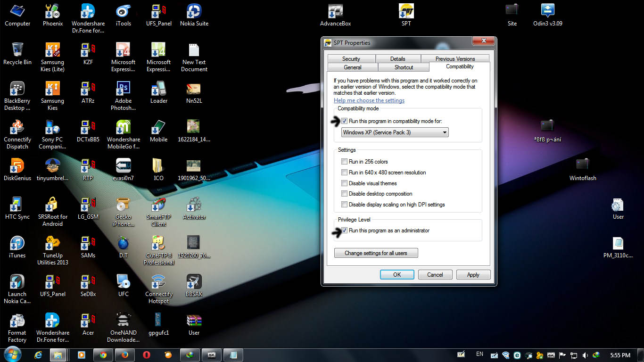
Task: Select the Connectify Hotspot desktop icon
Action: [159, 289]
